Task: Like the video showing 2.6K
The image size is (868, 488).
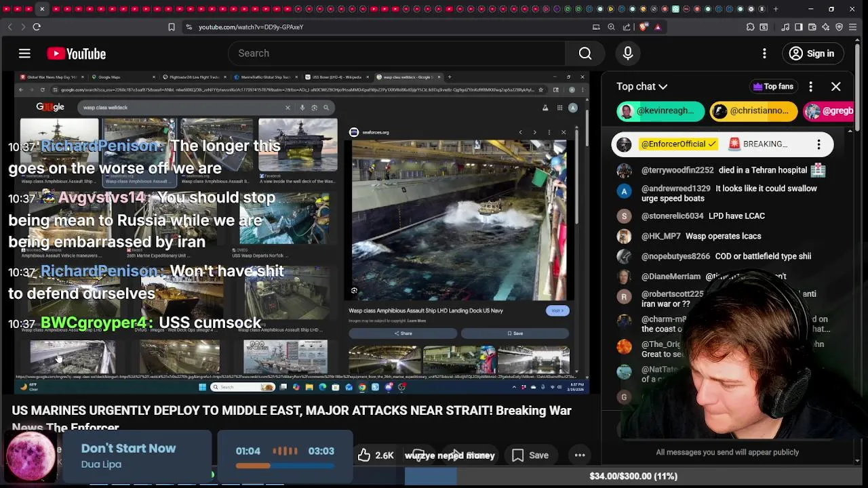Action: (x=376, y=455)
